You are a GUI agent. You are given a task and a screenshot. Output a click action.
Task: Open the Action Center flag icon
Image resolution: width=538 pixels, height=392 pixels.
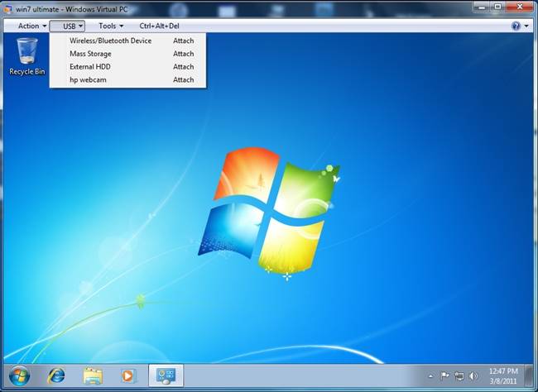point(444,376)
